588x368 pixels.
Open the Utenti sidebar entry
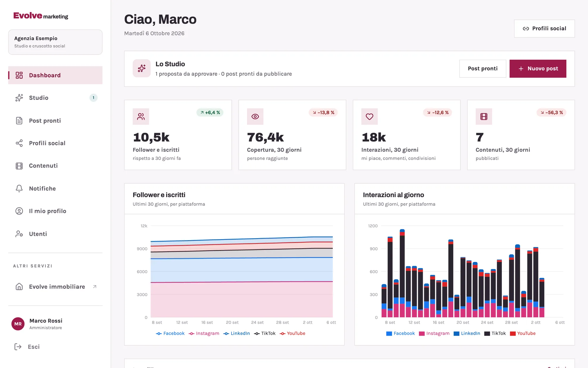click(x=55, y=234)
